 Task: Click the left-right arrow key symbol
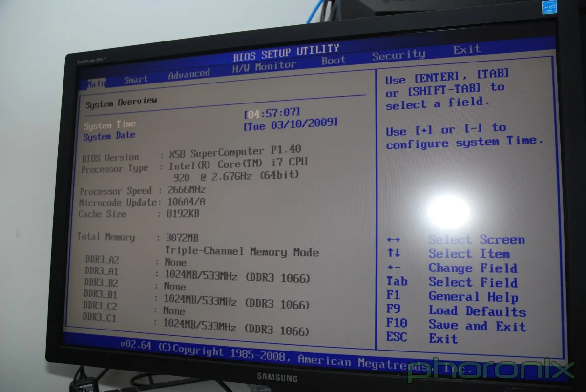393,240
